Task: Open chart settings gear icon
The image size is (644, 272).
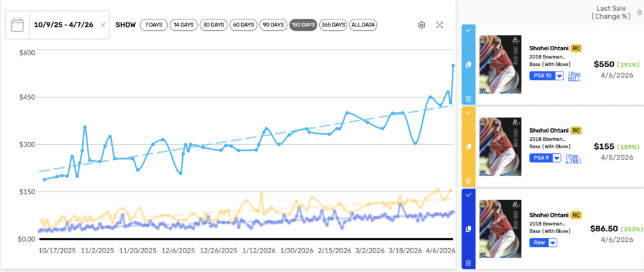Action: point(422,25)
